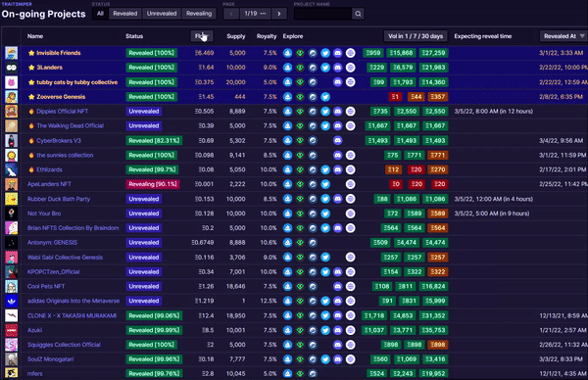Open the Azuki project link
The height and width of the screenshot is (380, 588).
pyautogui.click(x=34, y=330)
